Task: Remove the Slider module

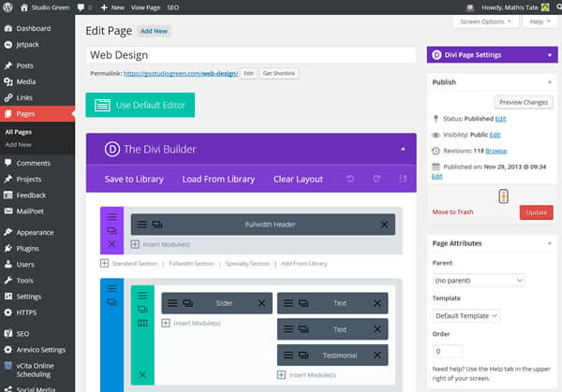Action: tap(261, 303)
